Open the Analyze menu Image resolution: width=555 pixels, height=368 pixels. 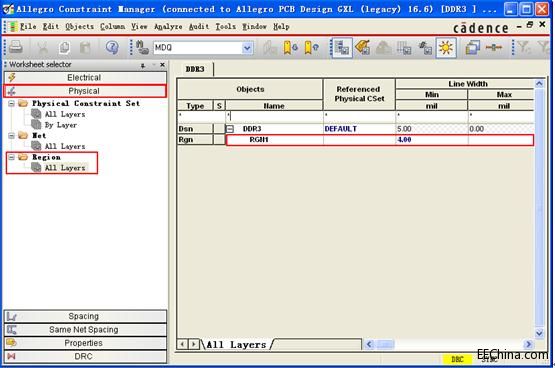168,27
